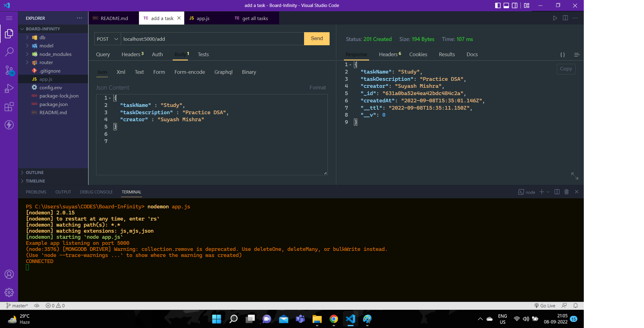Split the terminal panel
The image size is (644, 328).
point(557,192)
